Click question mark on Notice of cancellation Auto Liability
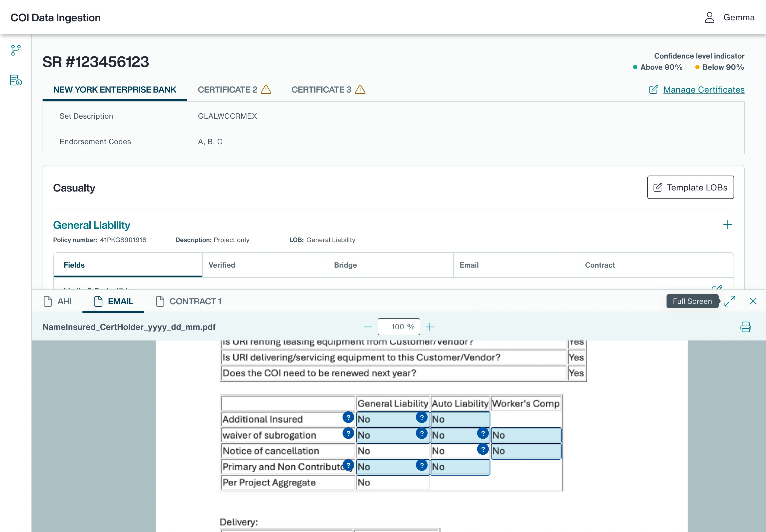766x532 pixels. coord(483,449)
